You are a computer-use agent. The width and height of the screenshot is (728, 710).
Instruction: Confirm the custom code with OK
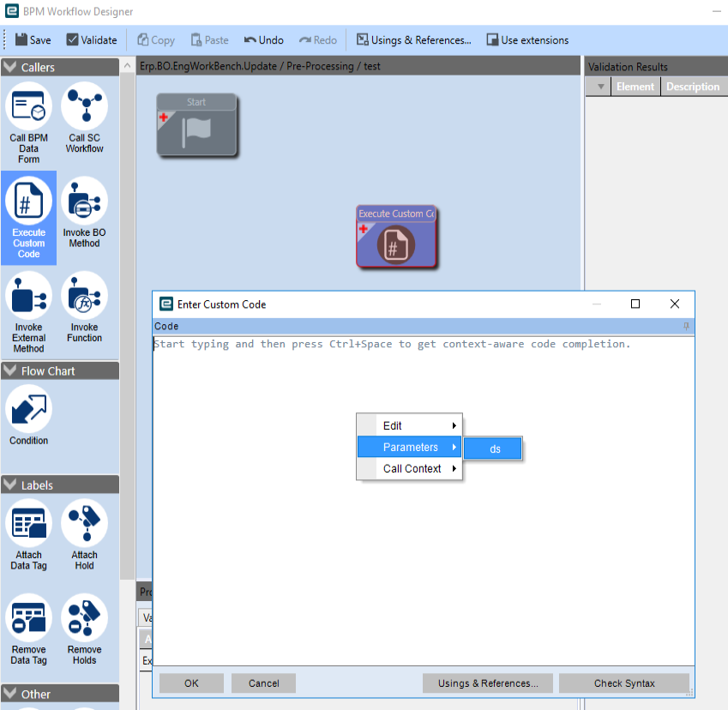click(191, 683)
